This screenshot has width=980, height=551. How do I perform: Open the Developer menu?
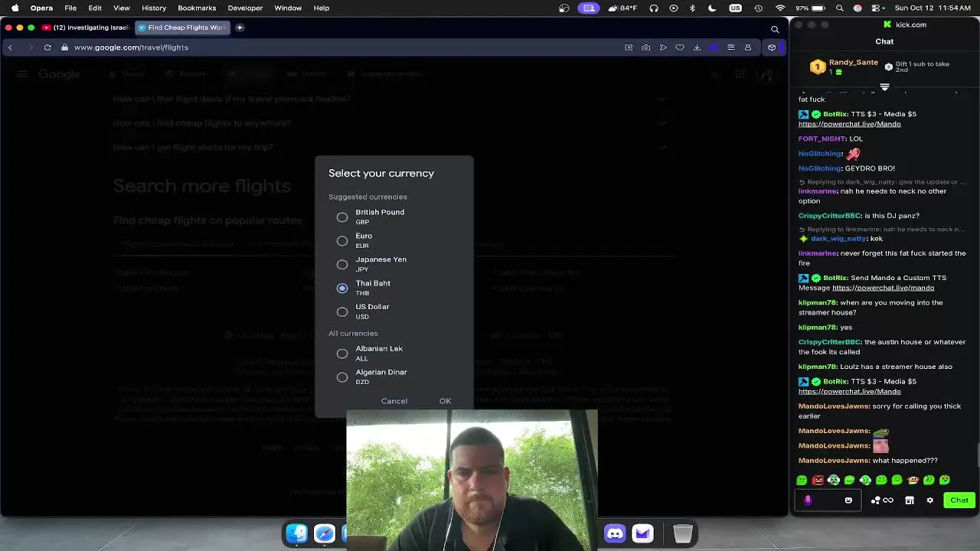point(245,8)
